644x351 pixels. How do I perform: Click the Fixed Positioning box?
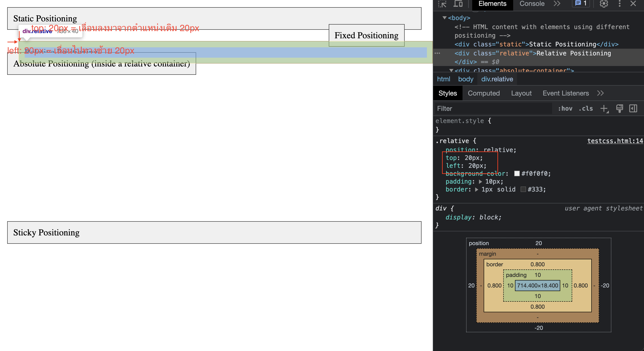point(367,35)
